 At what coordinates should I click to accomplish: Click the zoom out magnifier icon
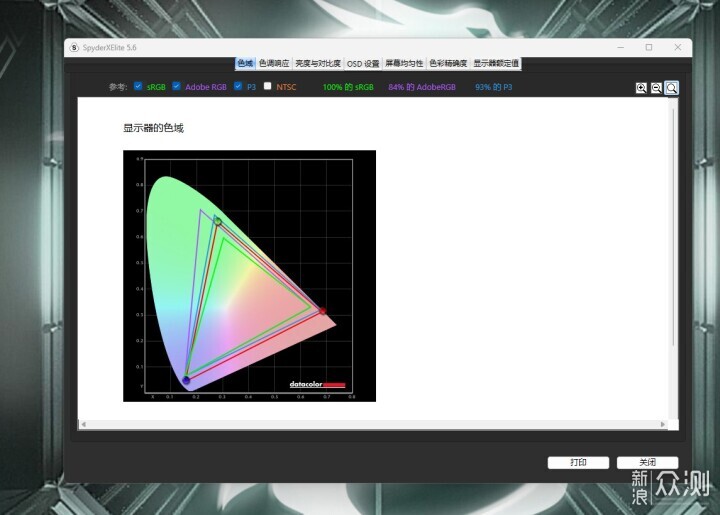[x=656, y=88]
